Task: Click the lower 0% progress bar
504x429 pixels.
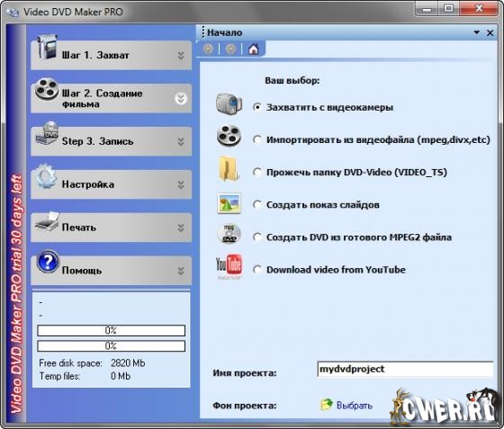Action: (112, 346)
